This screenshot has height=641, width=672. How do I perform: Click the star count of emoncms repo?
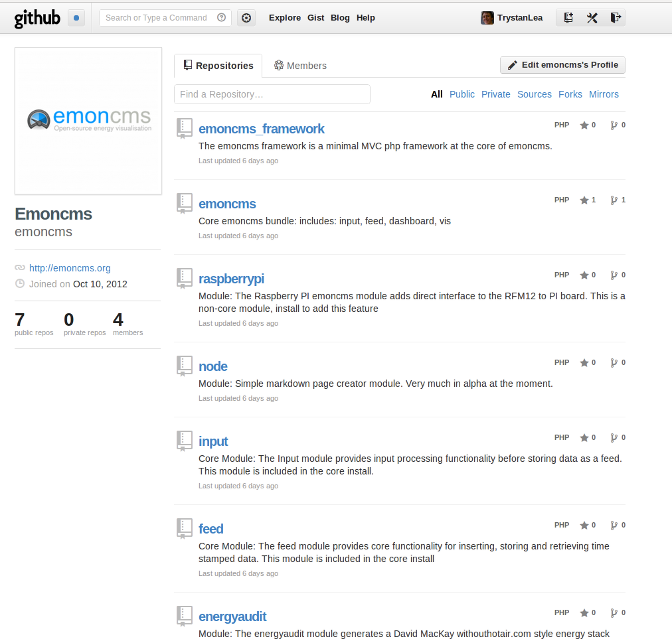[588, 200]
